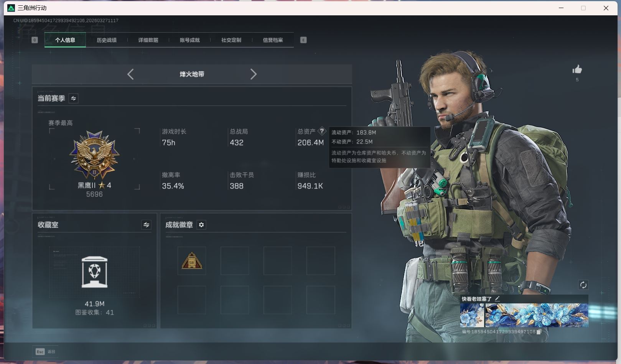This screenshot has width=621, height=364.
Task: Toggle the current season switch icon
Action: click(x=73, y=99)
